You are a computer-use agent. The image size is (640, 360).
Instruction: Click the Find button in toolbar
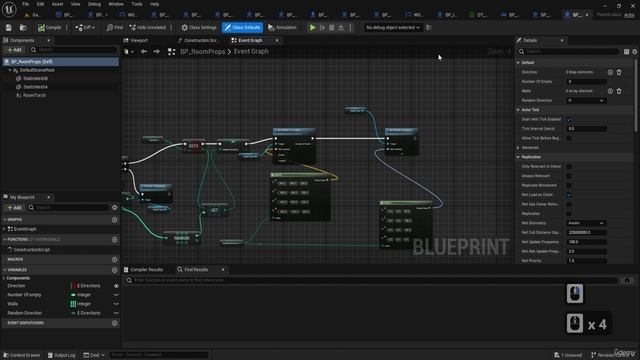(x=114, y=27)
